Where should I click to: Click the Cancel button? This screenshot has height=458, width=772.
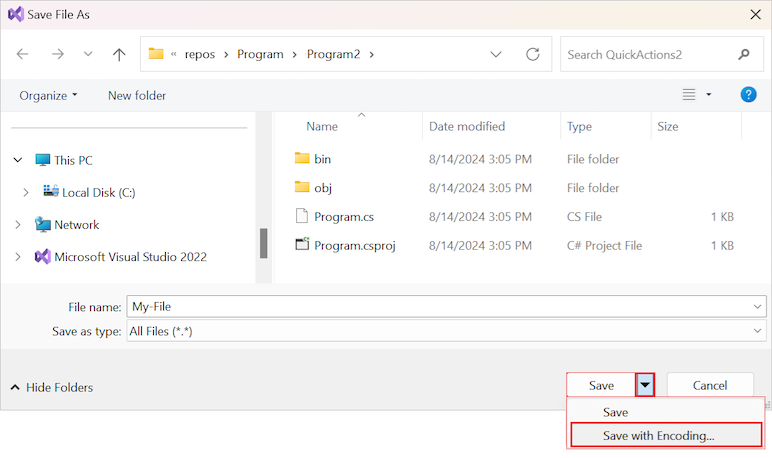(x=710, y=385)
